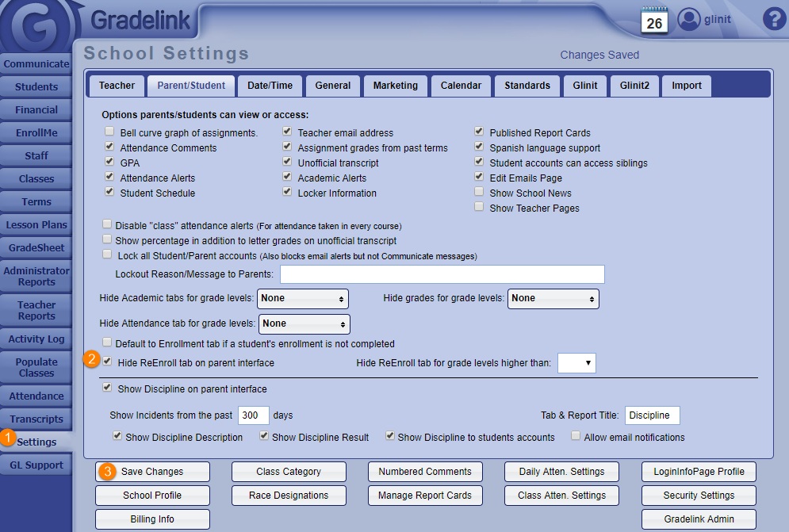
Task: Open the glinit user profile icon
Action: tap(689, 20)
